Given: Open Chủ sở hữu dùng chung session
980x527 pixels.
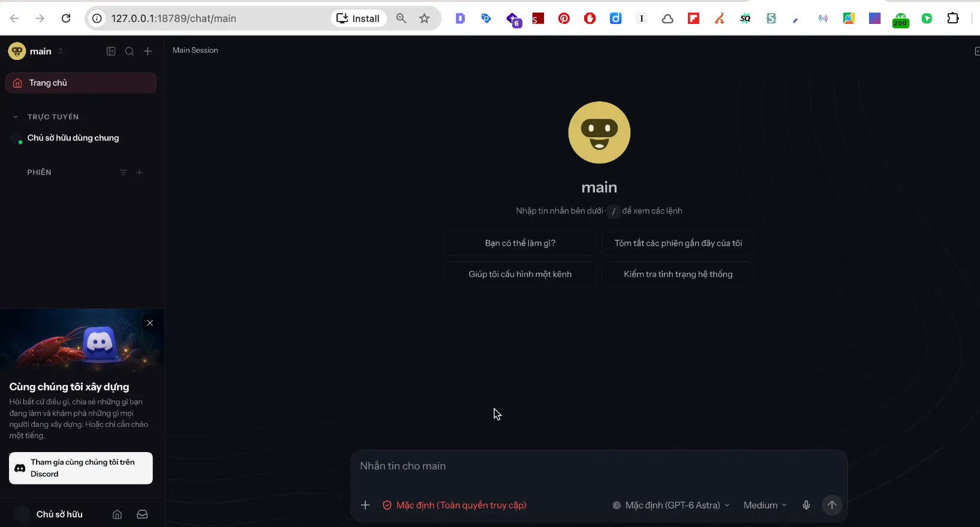Looking at the screenshot, I should tap(81, 138).
